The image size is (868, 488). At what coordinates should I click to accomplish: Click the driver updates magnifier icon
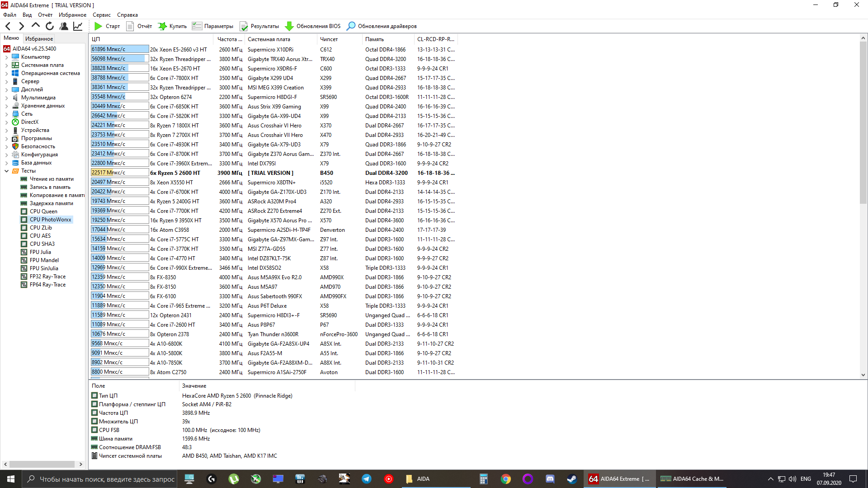click(x=351, y=26)
